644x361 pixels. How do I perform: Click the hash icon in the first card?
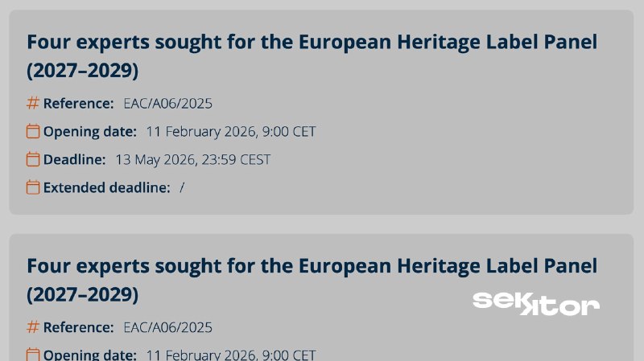[x=33, y=103]
